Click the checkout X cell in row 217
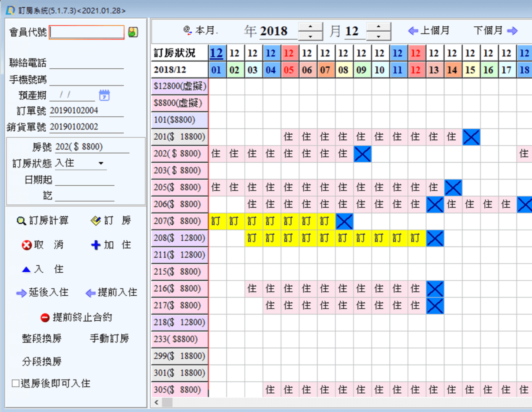 tap(435, 306)
